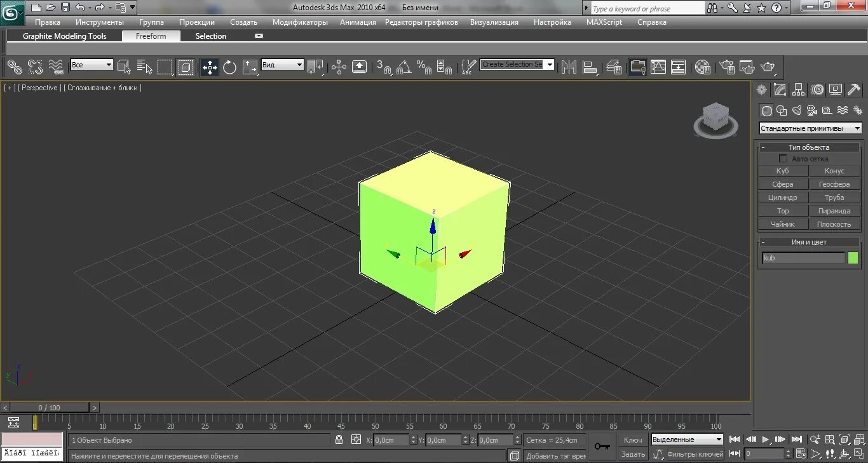This screenshot has width=868, height=463.
Task: Open the green object color swatch
Action: pos(853,258)
